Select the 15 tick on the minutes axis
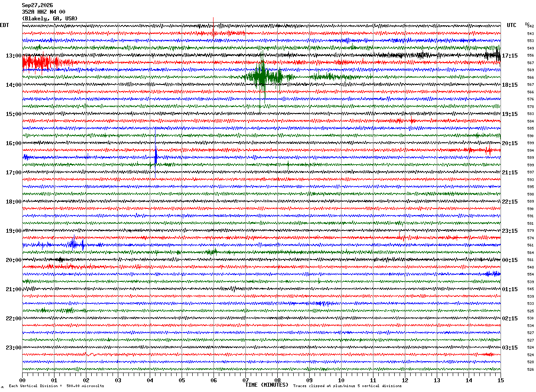The image size is (536, 392). pos(501,380)
